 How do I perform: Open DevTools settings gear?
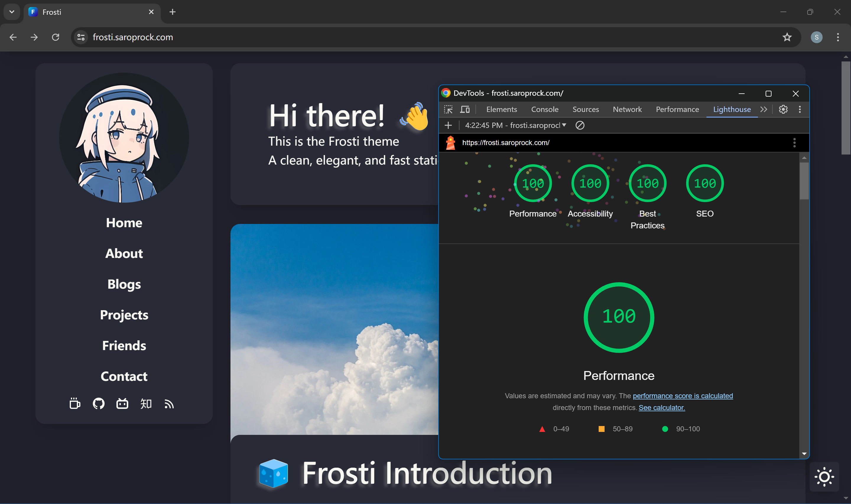(783, 109)
